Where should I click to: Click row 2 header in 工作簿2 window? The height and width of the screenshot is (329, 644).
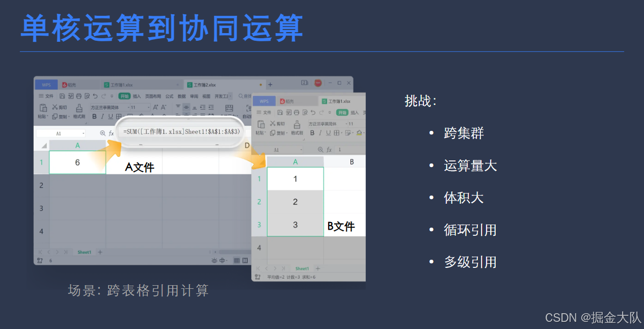point(41,185)
